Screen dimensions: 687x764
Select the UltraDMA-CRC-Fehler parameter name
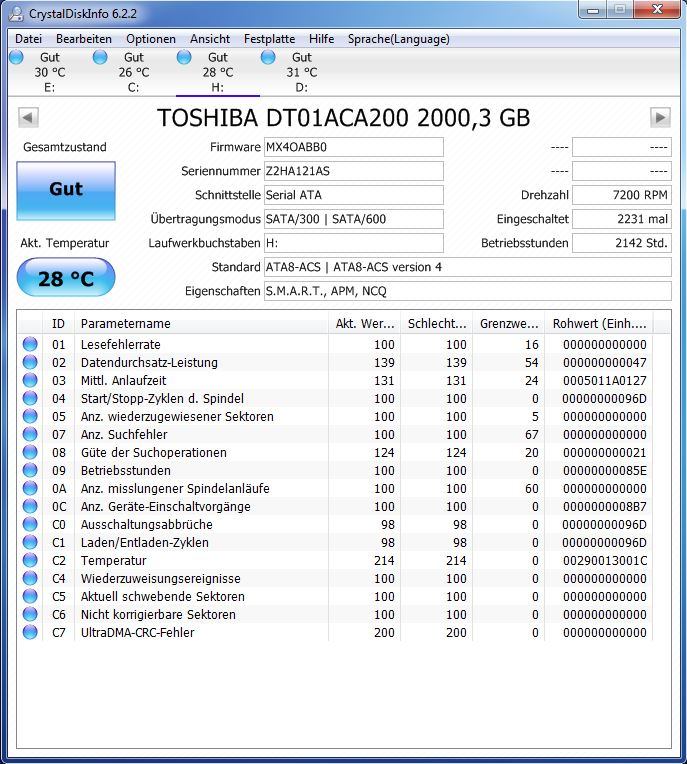coord(137,633)
